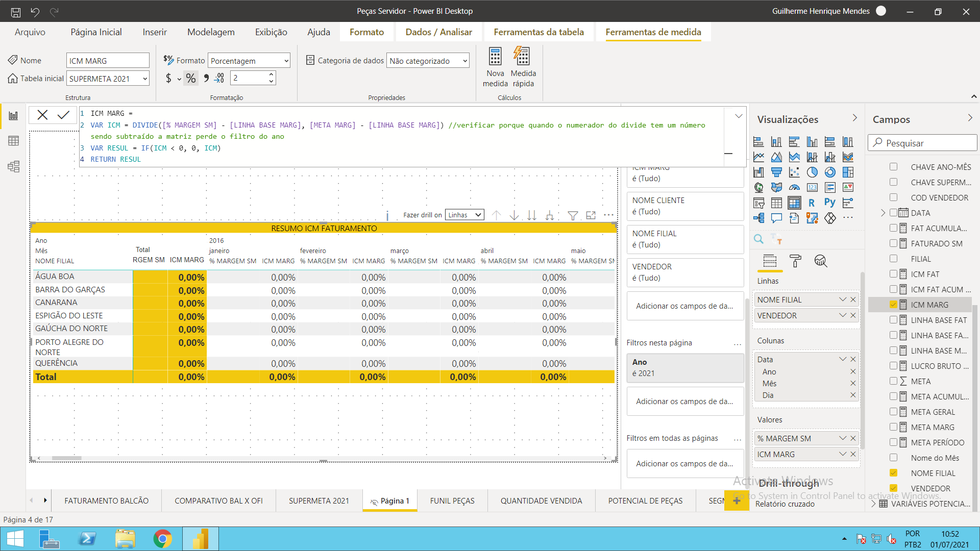
Task: Open Windows Start menu
Action: [15, 539]
